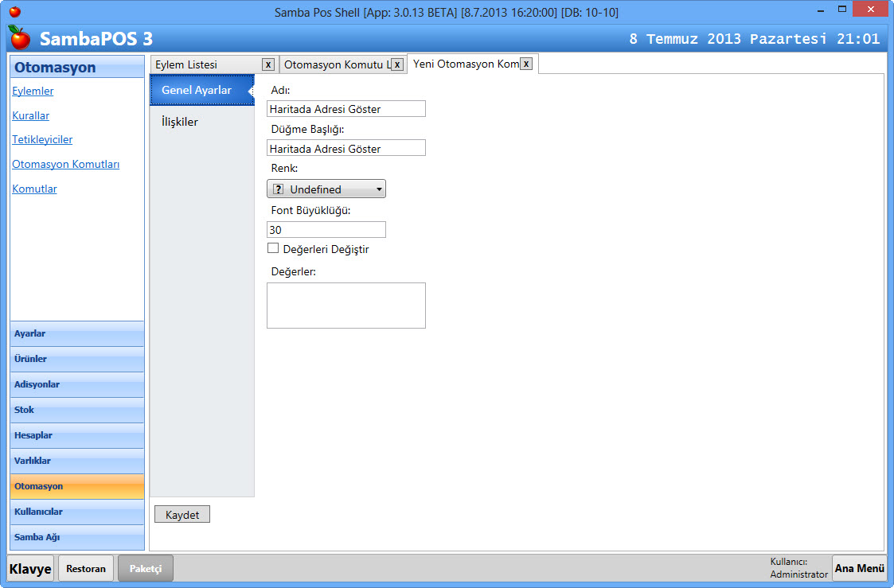Expand the Ürünler sidebar section

[x=77, y=359]
